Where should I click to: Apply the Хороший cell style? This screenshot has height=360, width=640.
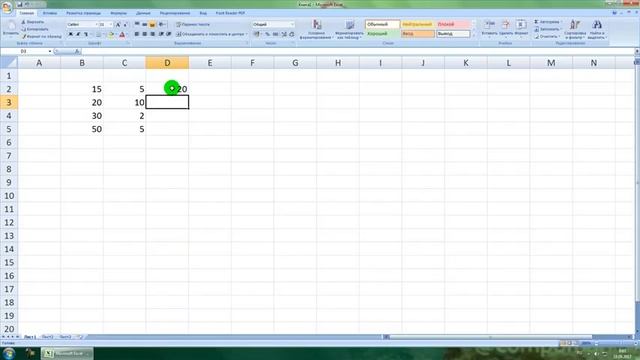point(382,34)
